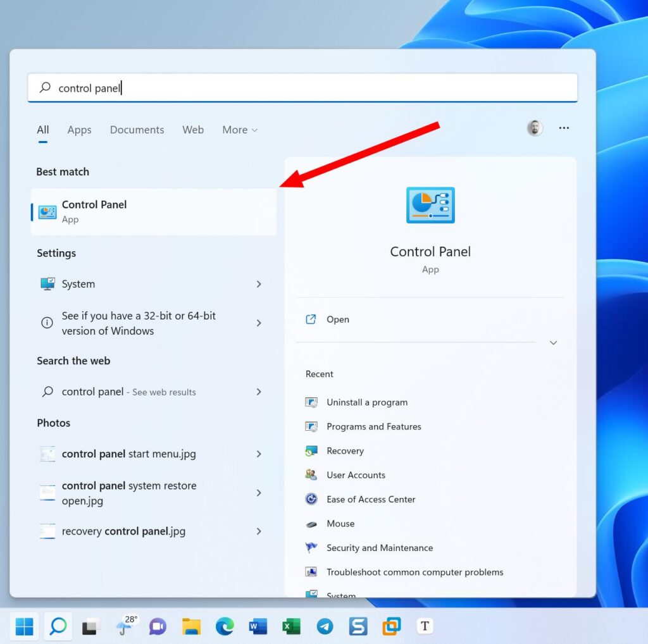Switch to the Documents search filter
The height and width of the screenshot is (644, 648).
point(137,130)
